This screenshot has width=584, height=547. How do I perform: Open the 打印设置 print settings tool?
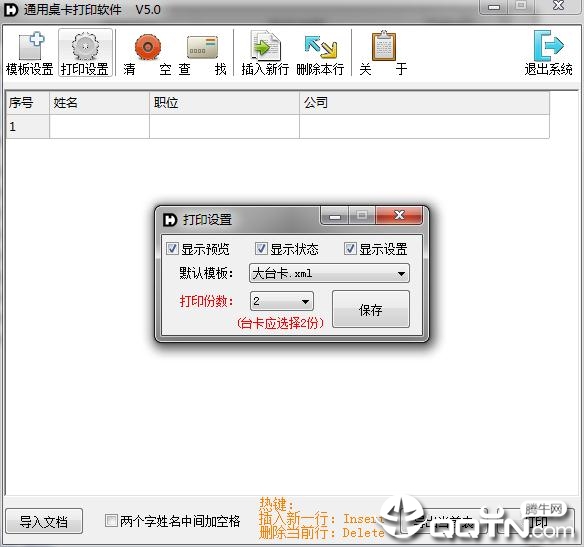[x=85, y=53]
